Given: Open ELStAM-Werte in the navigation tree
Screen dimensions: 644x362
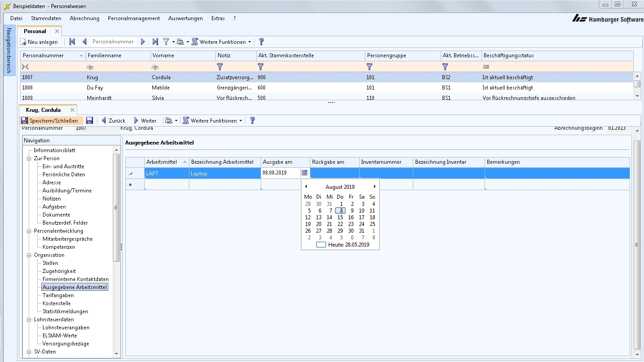Looking at the screenshot, I should coord(60,336).
